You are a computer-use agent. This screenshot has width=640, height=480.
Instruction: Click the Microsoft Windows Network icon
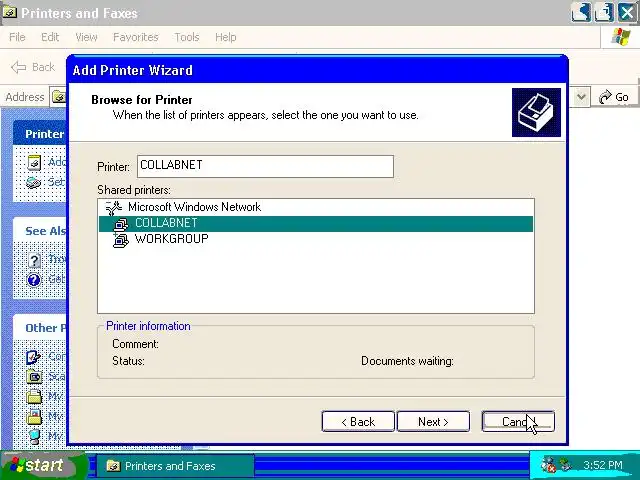(114, 207)
